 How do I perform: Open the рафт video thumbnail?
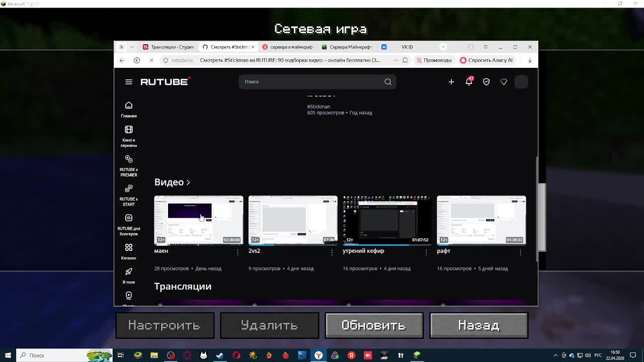[481, 220]
